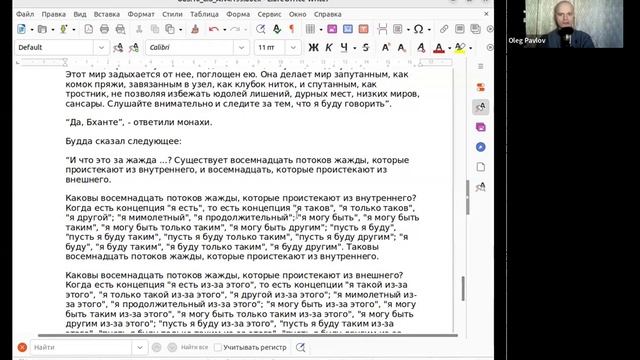Run spelling check icon
This screenshot has height=360, width=640.
pyautogui.click(x=277, y=29)
